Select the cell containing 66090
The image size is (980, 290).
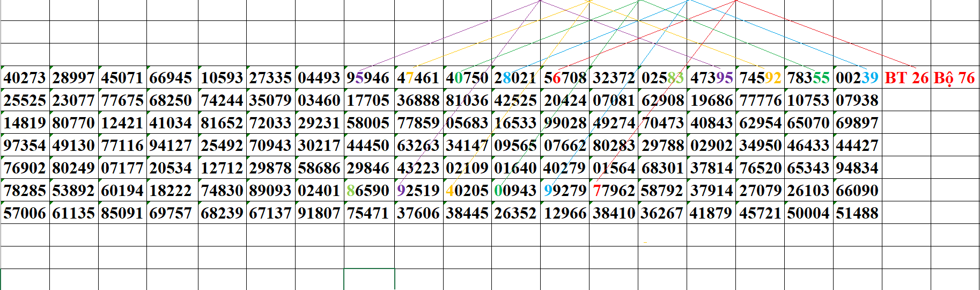click(x=857, y=191)
